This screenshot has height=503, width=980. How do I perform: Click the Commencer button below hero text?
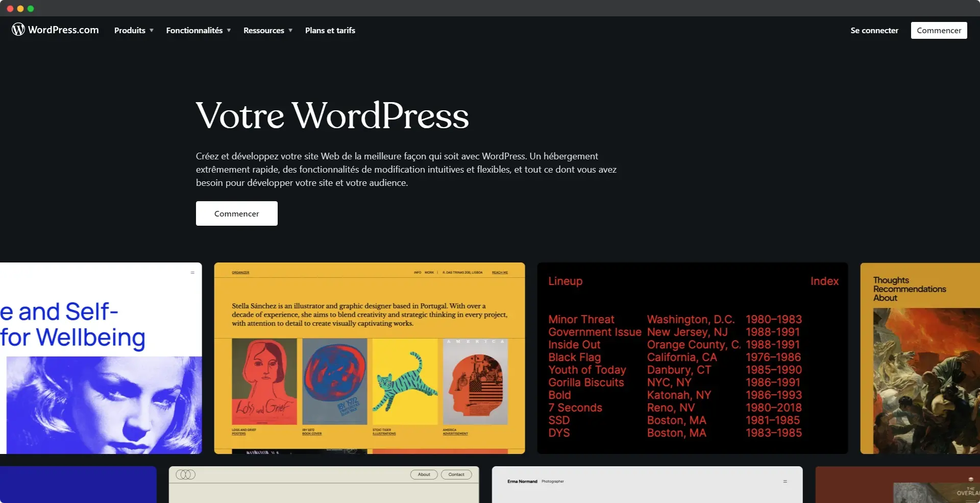point(237,213)
